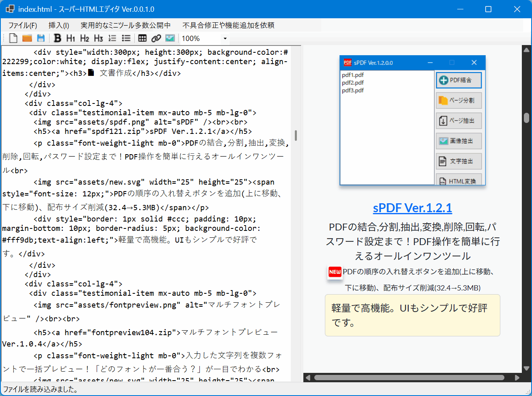Insert an H1 heading tag
532x396 pixels.
[71, 39]
